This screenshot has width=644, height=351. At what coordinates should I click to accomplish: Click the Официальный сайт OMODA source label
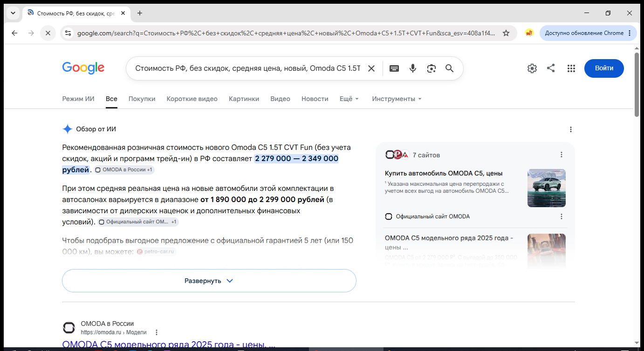pyautogui.click(x=433, y=216)
